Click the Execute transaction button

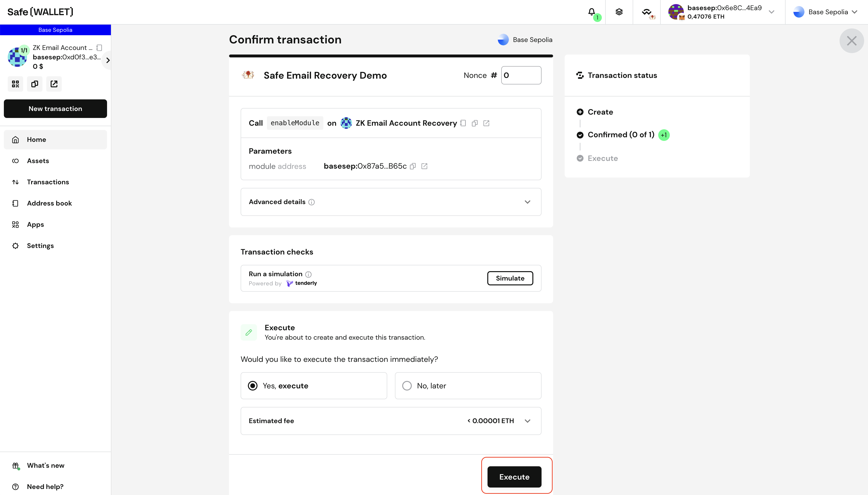point(514,476)
